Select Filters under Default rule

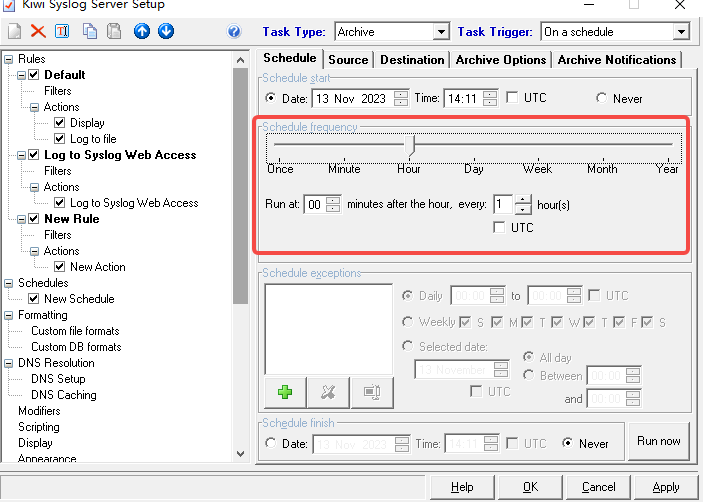pyautogui.click(x=58, y=91)
